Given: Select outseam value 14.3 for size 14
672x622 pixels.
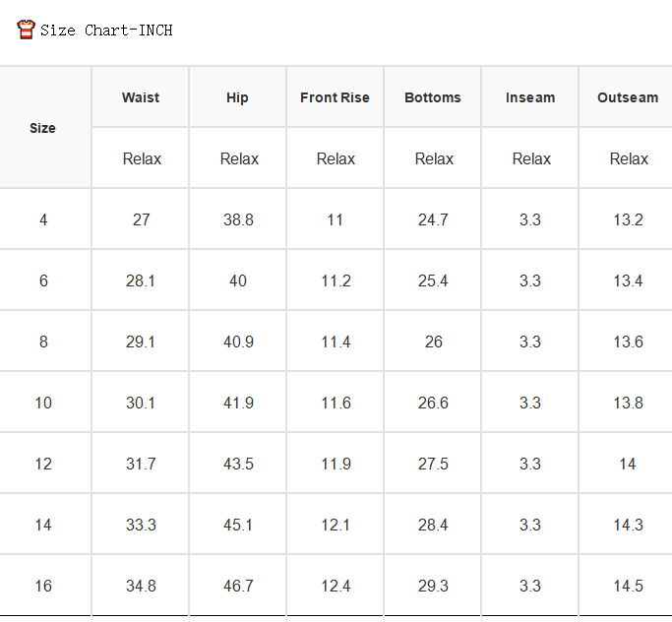Looking at the screenshot, I should pyautogui.click(x=628, y=525).
